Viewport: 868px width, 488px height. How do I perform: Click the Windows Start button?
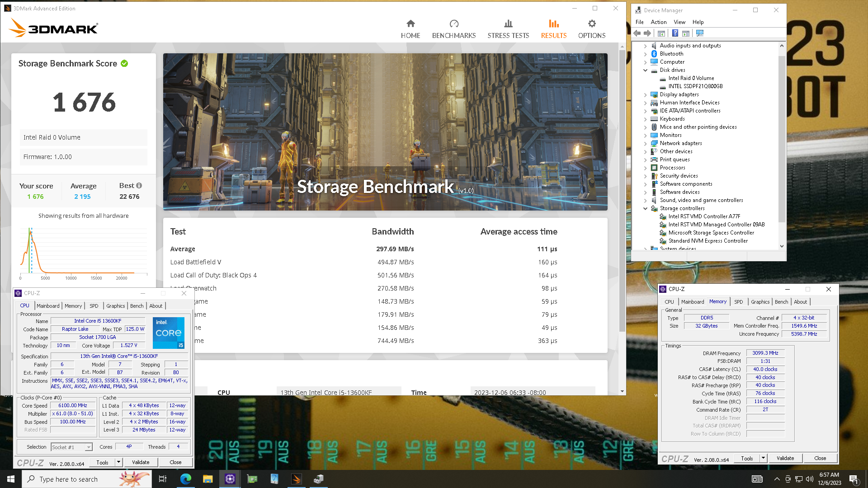tap(11, 479)
